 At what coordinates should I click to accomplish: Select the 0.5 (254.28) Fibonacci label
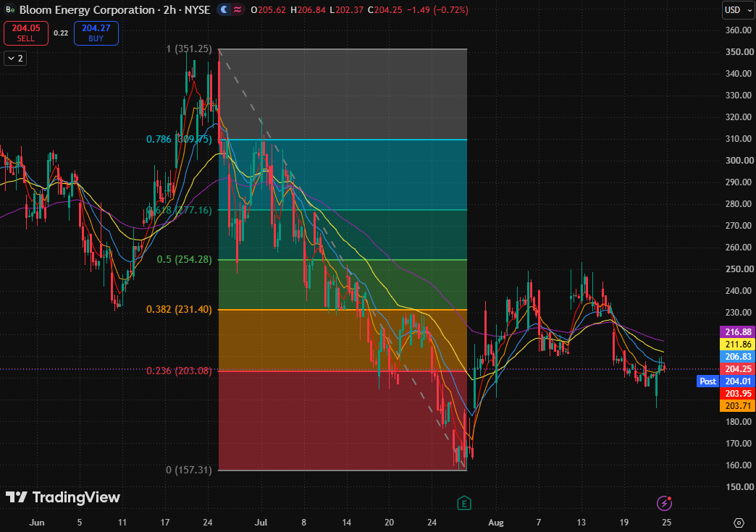tap(184, 259)
